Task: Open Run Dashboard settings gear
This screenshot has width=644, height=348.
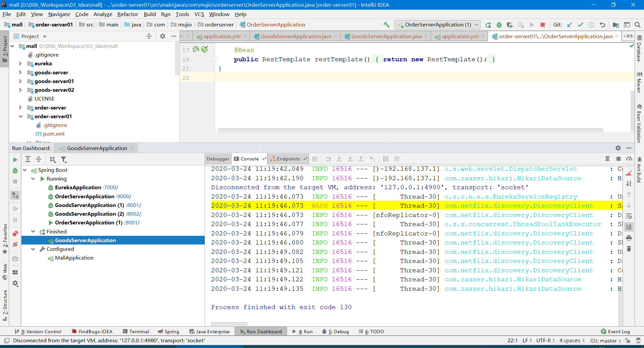Action: click(618, 148)
